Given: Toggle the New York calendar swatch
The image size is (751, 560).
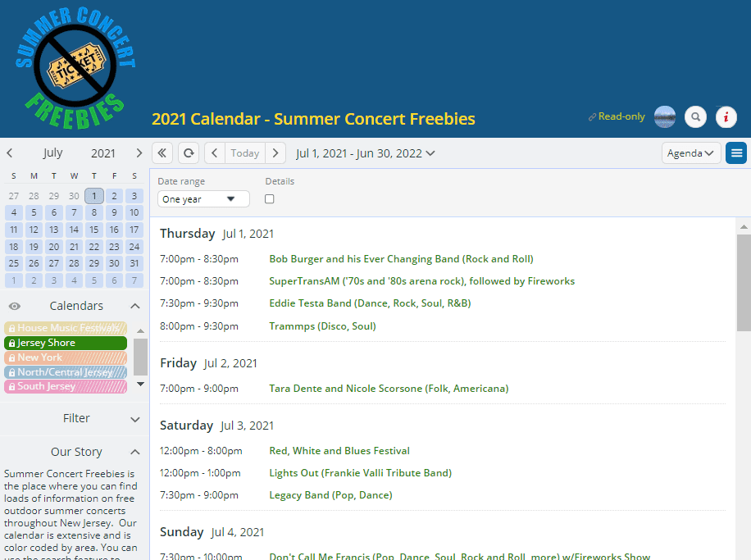Looking at the screenshot, I should [66, 357].
